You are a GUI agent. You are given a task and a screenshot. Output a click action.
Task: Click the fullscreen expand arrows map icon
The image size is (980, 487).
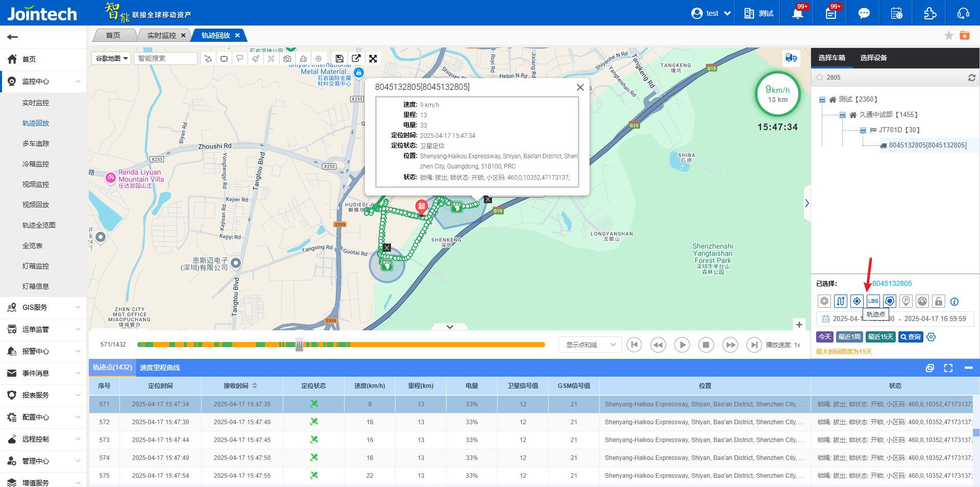(x=373, y=59)
